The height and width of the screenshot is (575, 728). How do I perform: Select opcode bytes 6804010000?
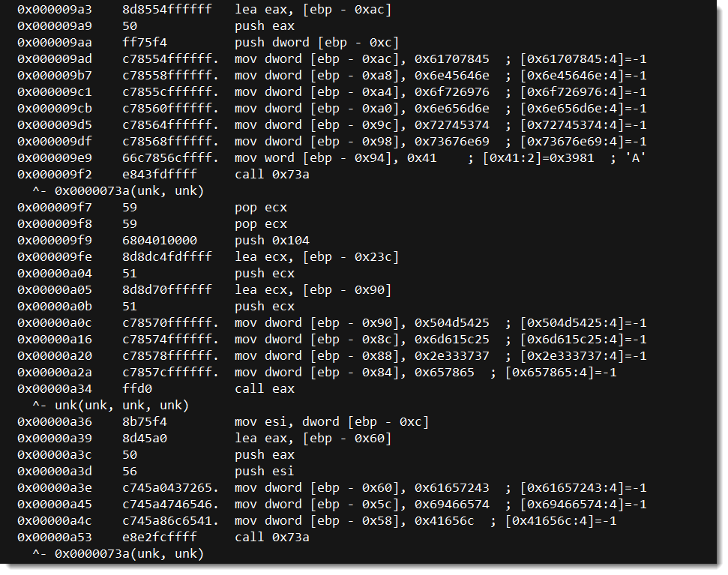coord(159,241)
